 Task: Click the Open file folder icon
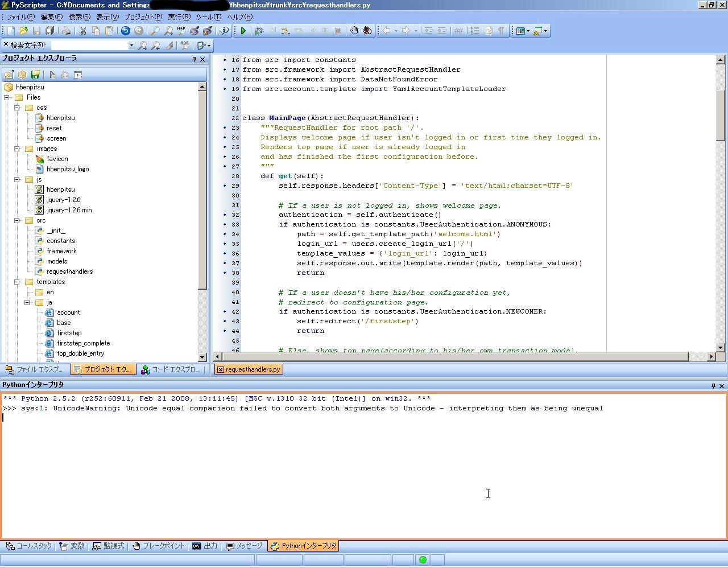tap(23, 31)
